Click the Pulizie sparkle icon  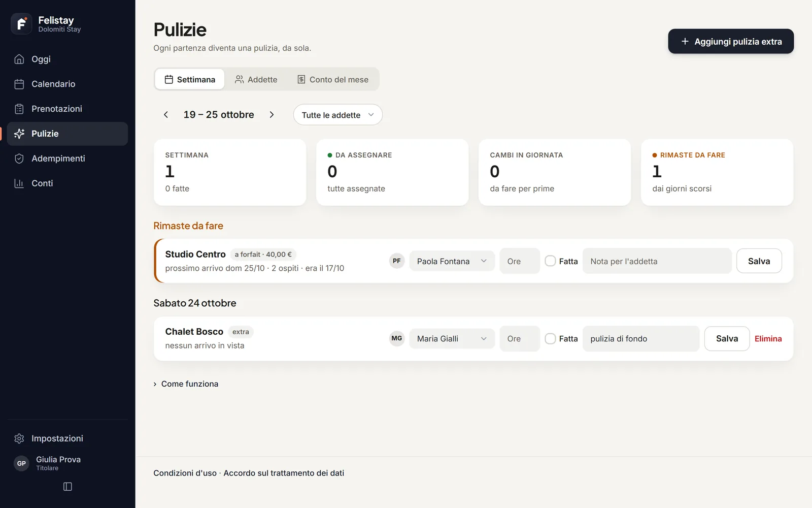point(19,134)
